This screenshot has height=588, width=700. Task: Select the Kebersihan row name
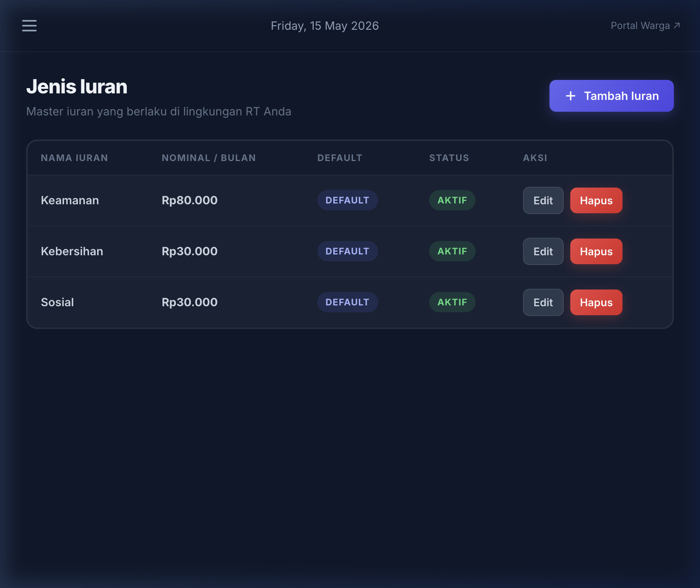(x=72, y=251)
